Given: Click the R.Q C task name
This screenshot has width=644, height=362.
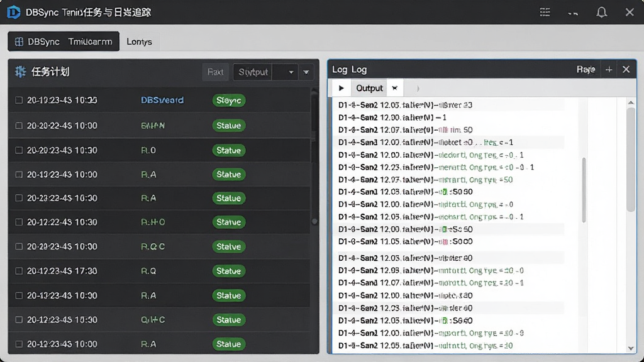Looking at the screenshot, I should (x=153, y=246).
